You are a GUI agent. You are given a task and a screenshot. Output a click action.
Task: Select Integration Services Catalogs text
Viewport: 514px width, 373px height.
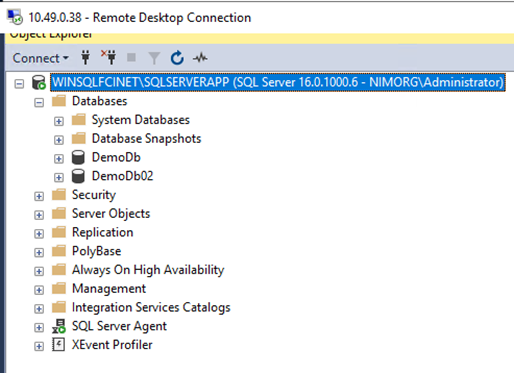click(x=151, y=307)
